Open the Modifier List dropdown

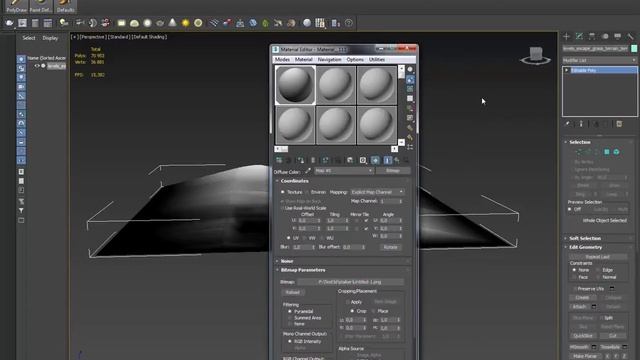tap(599, 60)
